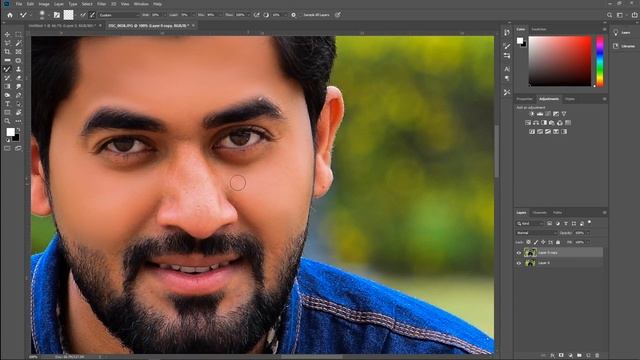The height and width of the screenshot is (360, 640).
Task: Add a Black & White adjustment
Action: coord(544,122)
